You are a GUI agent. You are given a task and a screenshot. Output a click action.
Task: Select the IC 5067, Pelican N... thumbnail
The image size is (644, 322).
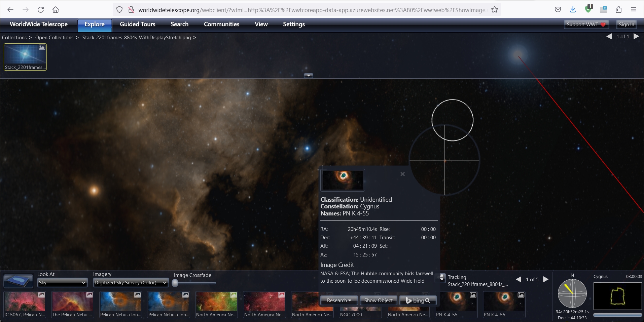pyautogui.click(x=25, y=305)
